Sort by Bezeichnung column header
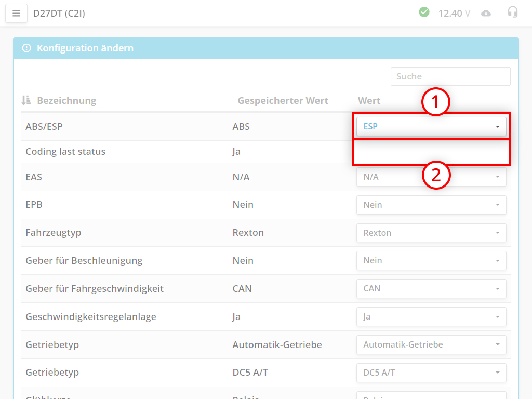532x399 pixels. pyautogui.click(x=66, y=100)
